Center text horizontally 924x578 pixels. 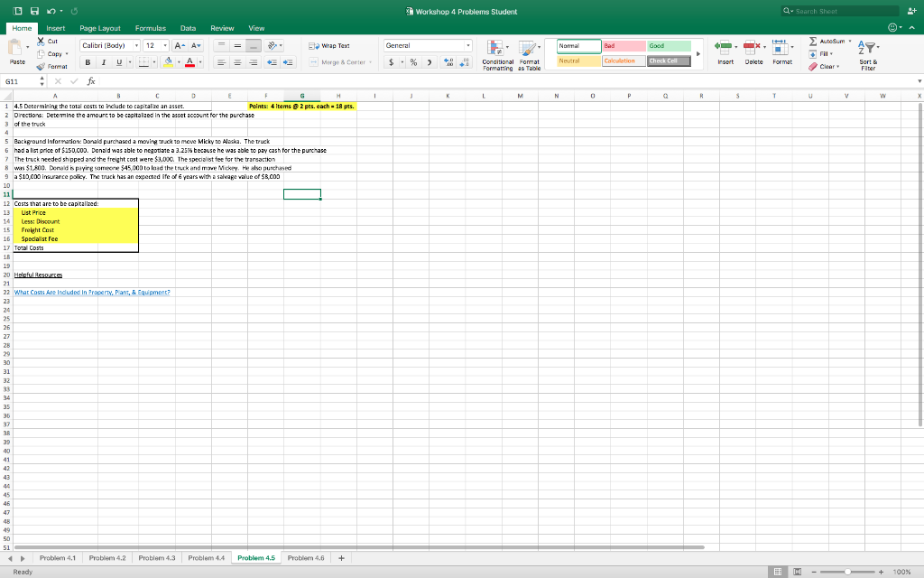tap(237, 62)
